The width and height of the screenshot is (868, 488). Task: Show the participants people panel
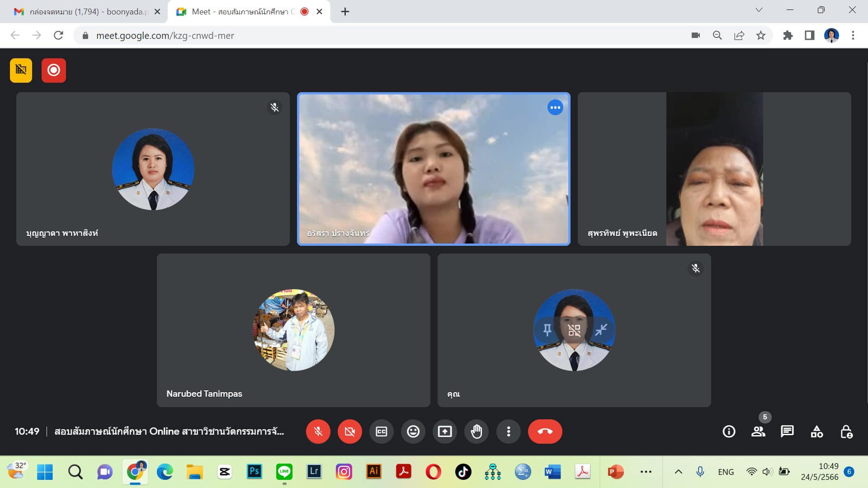(x=758, y=432)
